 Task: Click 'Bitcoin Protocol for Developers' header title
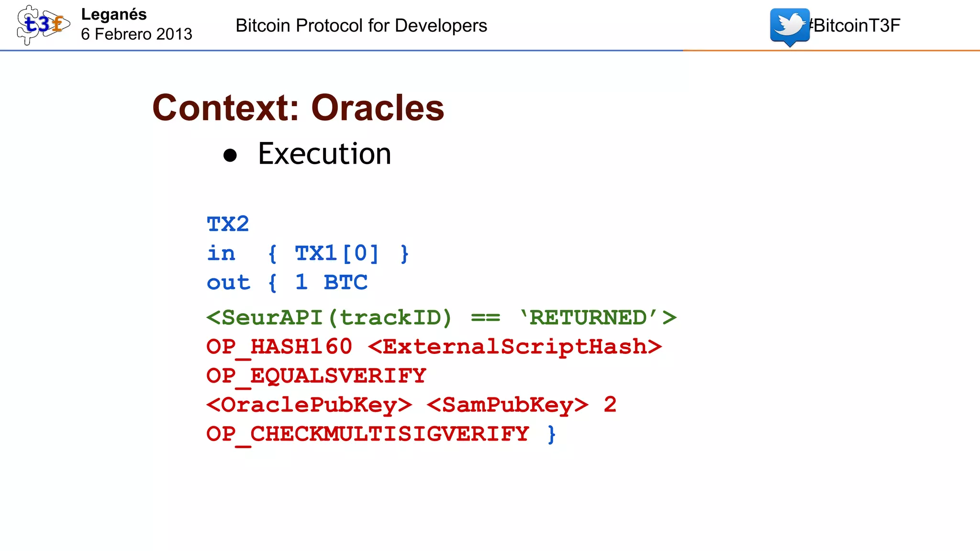[361, 25]
